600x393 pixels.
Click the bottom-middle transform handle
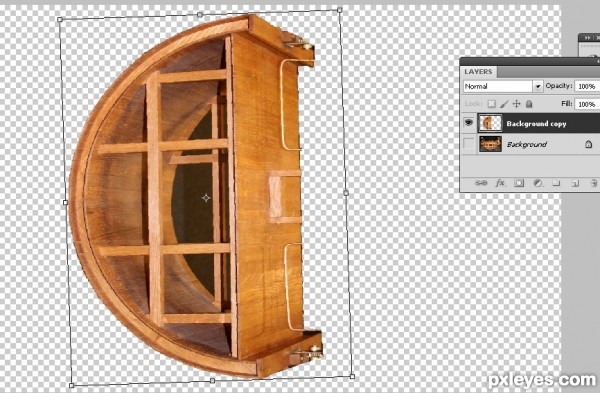(x=212, y=381)
